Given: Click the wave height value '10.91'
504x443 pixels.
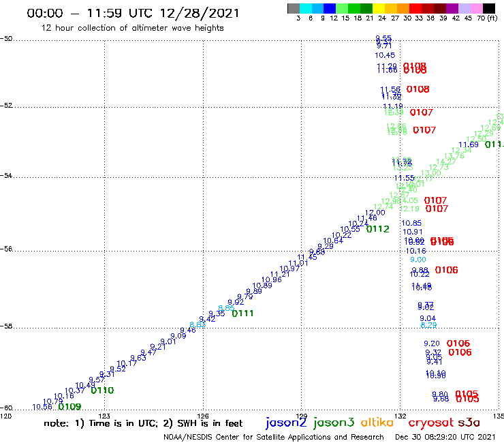Looking at the screenshot, I should [412, 232].
